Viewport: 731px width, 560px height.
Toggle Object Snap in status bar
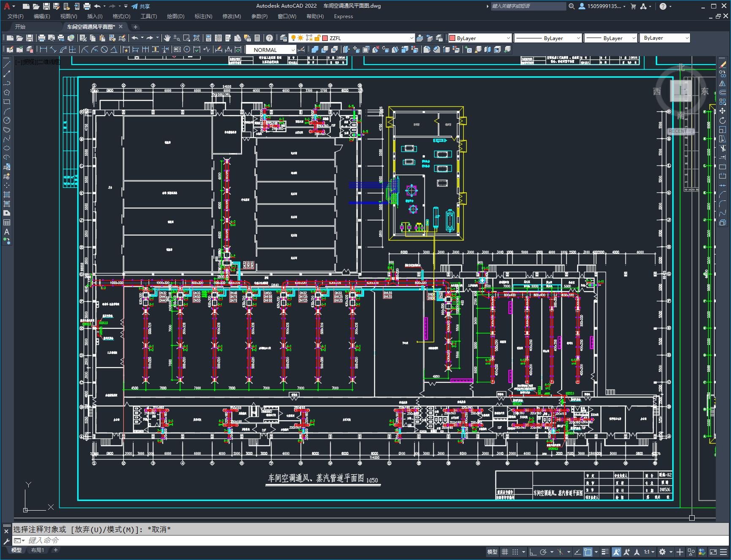pos(588,552)
